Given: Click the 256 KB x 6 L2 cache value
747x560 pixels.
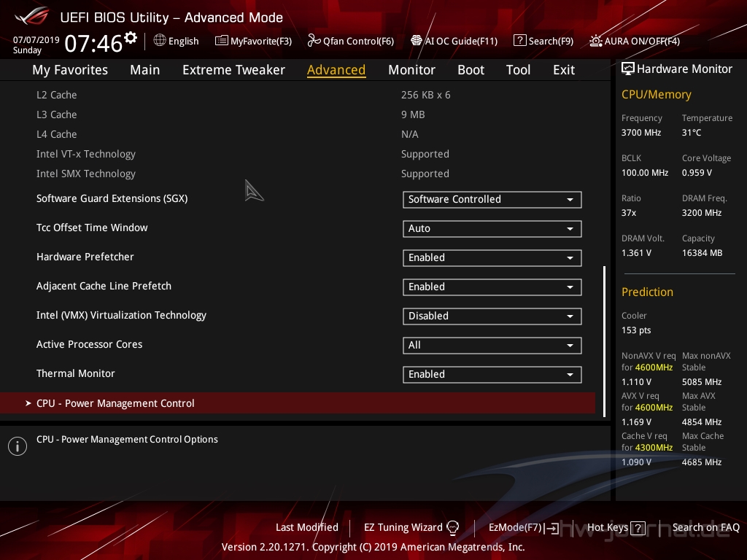Looking at the screenshot, I should click(425, 96).
